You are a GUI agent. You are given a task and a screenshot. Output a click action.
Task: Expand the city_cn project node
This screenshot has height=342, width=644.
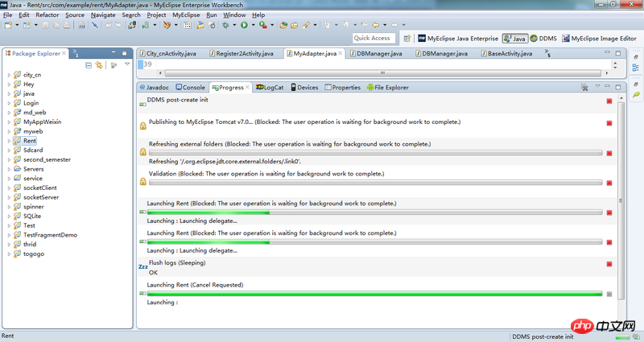9,75
